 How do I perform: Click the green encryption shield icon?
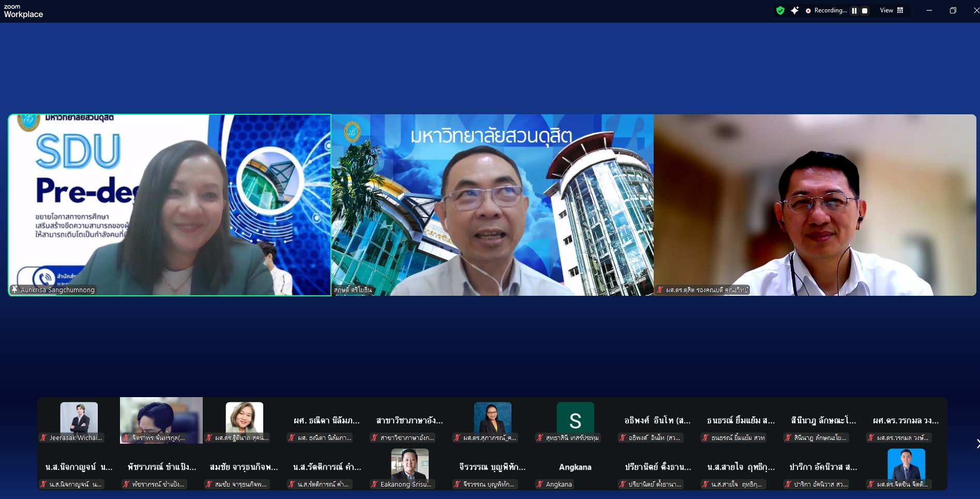(x=780, y=10)
